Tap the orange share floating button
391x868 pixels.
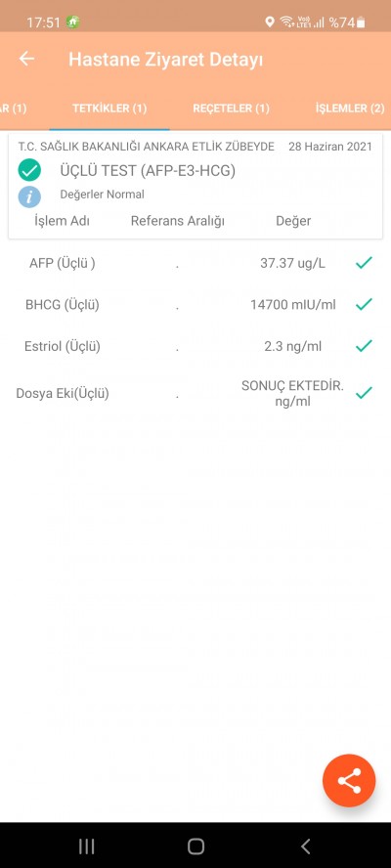click(x=349, y=781)
